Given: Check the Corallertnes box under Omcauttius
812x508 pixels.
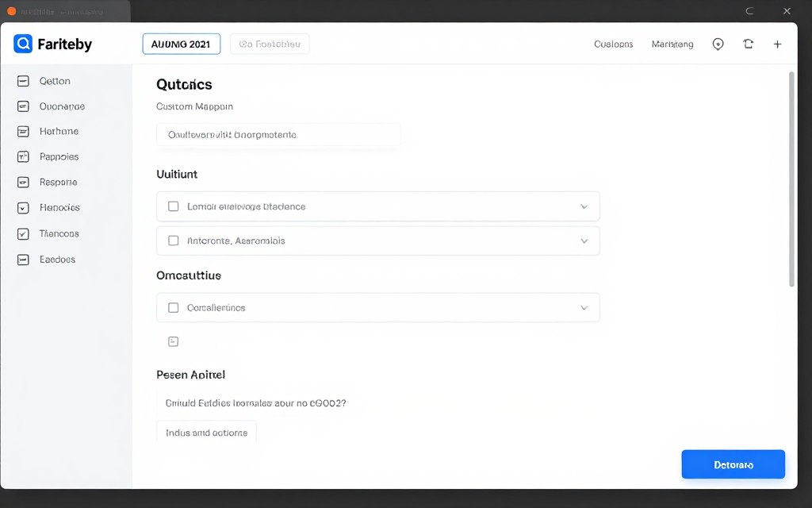Looking at the screenshot, I should [x=173, y=307].
